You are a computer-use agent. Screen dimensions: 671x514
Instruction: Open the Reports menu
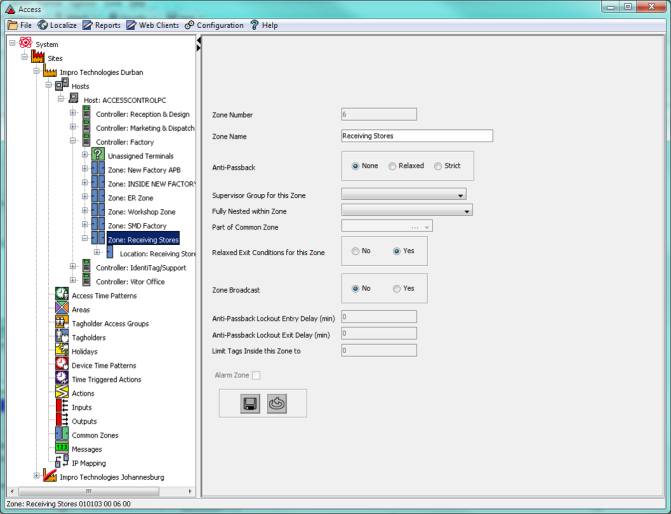102,25
